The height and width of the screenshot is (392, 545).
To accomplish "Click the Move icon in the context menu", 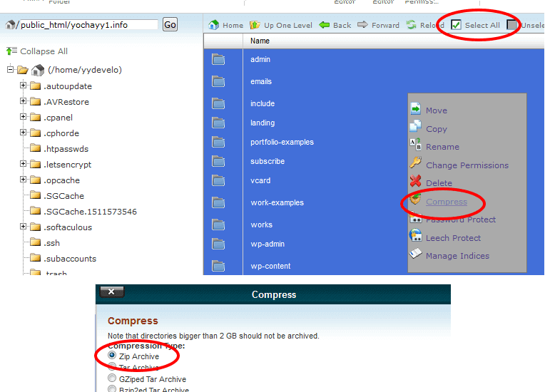I will tap(415, 109).
